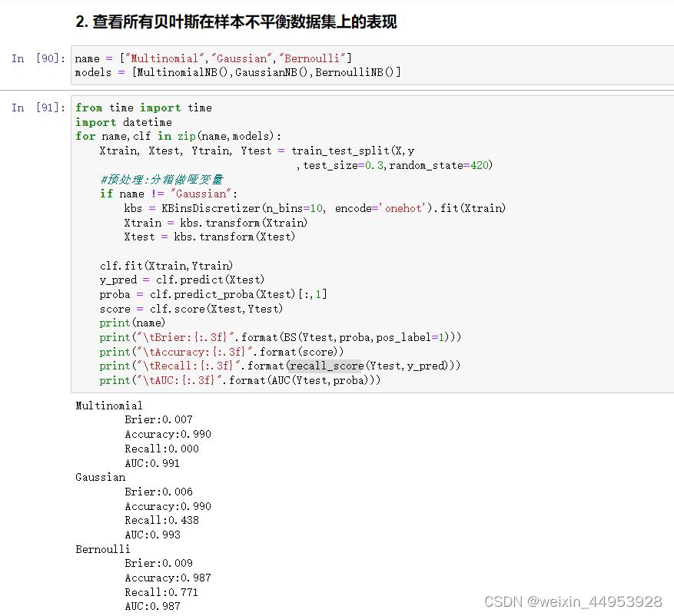Select the In [91] cell prompt
The width and height of the screenshot is (674, 616).
tap(38, 108)
